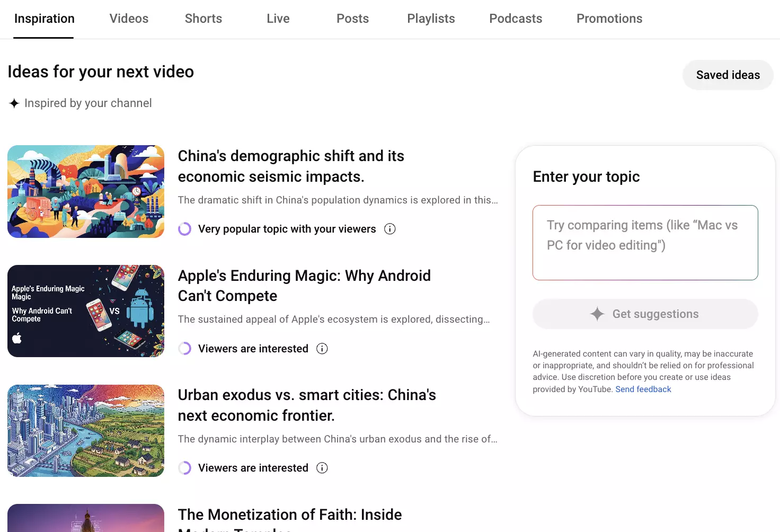Select the Live tab
This screenshot has height=532, width=780.
tap(278, 19)
